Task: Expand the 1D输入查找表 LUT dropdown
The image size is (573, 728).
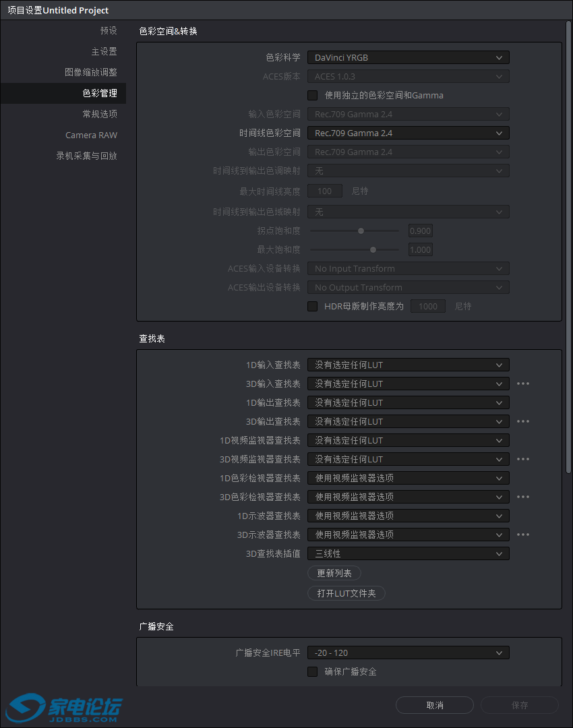Action: (x=408, y=365)
